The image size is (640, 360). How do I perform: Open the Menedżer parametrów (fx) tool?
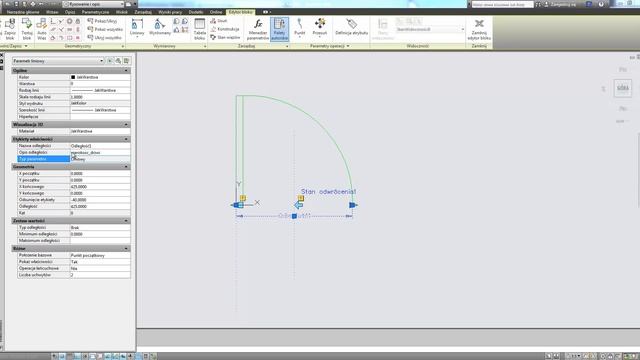tap(258, 29)
